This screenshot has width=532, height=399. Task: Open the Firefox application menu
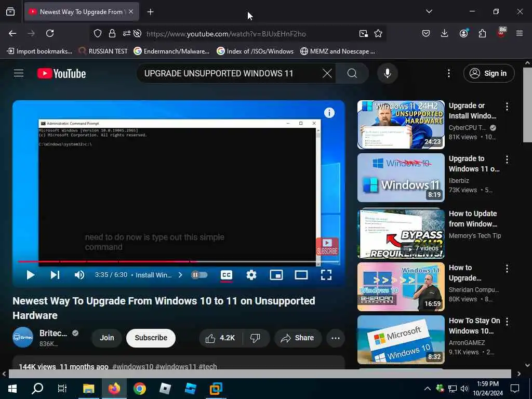(519, 33)
